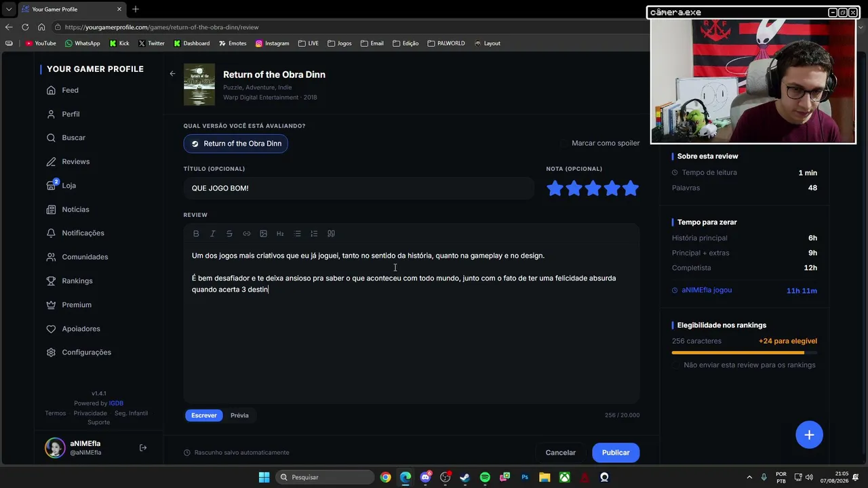Click the aNIMEfla jogou link

point(707,290)
